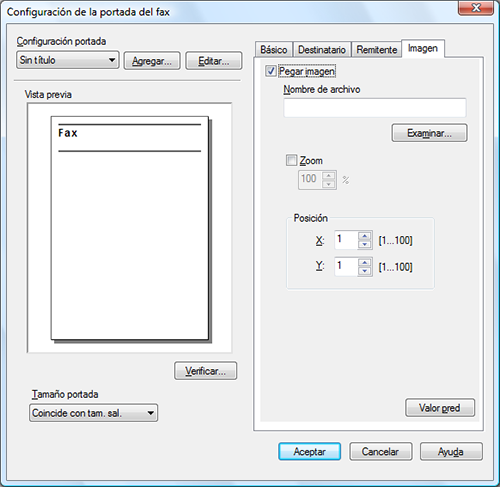The width and height of the screenshot is (500, 487).
Task: Open the Tamaño portada size dropdown
Action: point(93,413)
